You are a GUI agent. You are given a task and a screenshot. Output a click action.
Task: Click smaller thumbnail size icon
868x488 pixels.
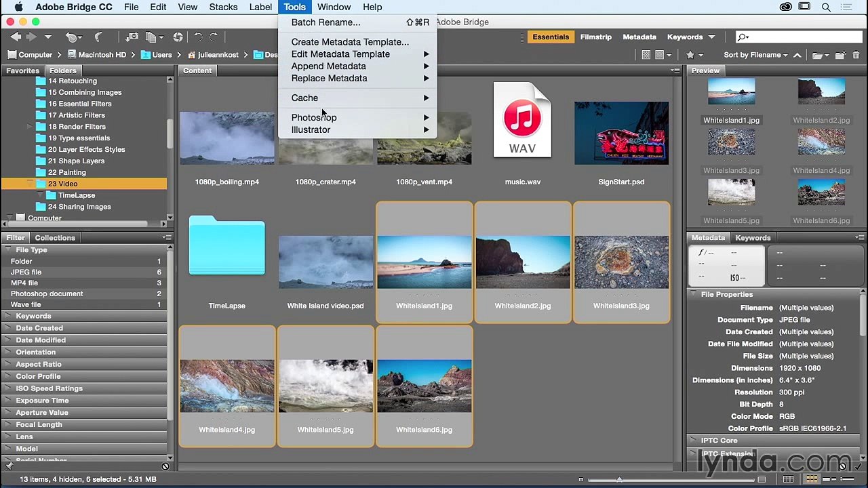(x=581, y=479)
